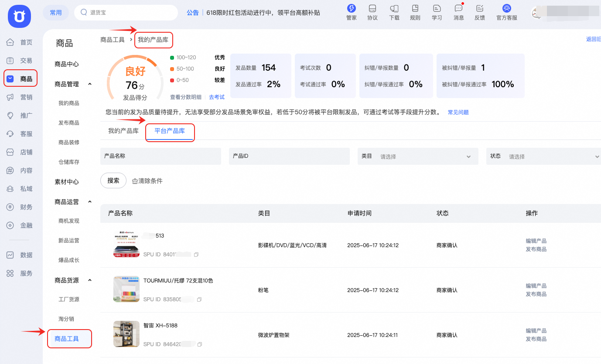Open 店铺 in left sidebar

[x=20, y=152]
